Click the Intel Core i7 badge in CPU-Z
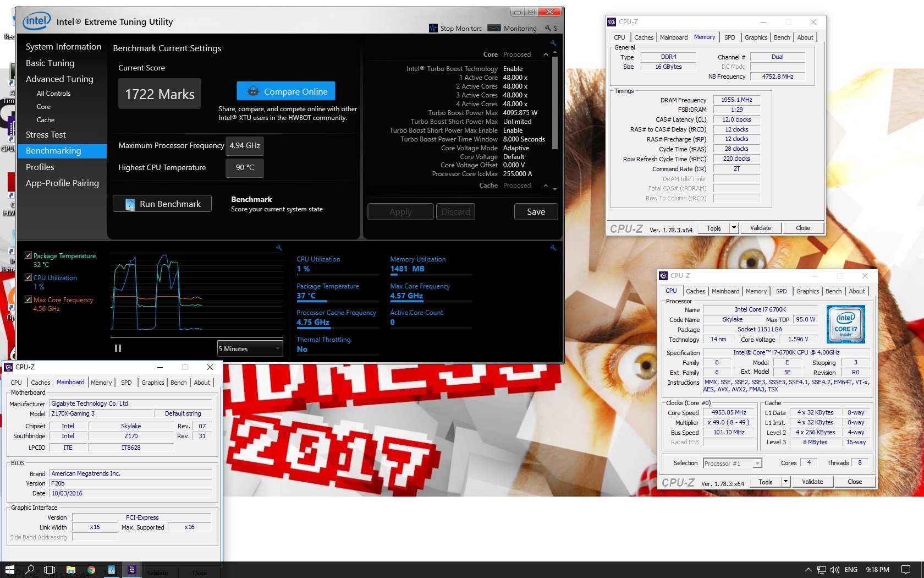The image size is (924, 578). coord(846,324)
